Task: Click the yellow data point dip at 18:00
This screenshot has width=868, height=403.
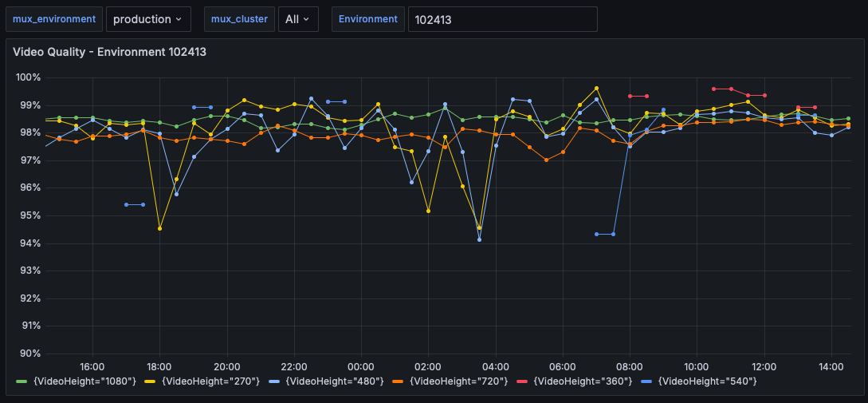Action: click(x=159, y=228)
